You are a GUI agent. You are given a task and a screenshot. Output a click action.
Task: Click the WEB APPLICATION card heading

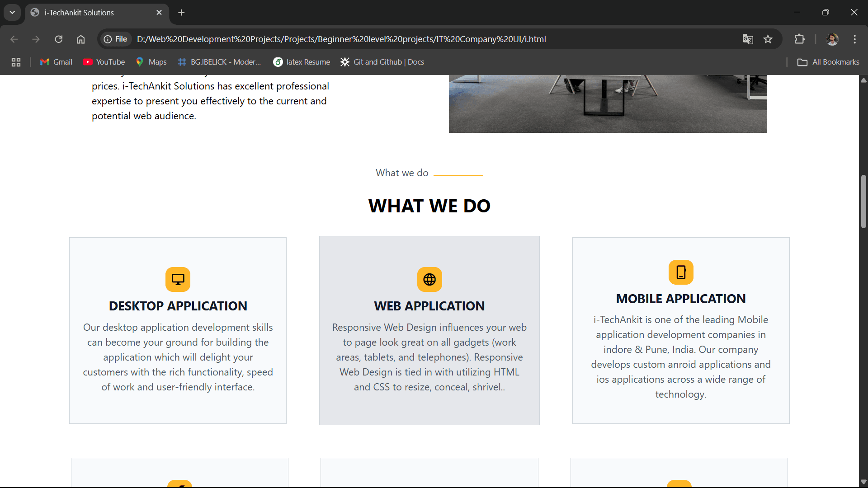tap(429, 306)
